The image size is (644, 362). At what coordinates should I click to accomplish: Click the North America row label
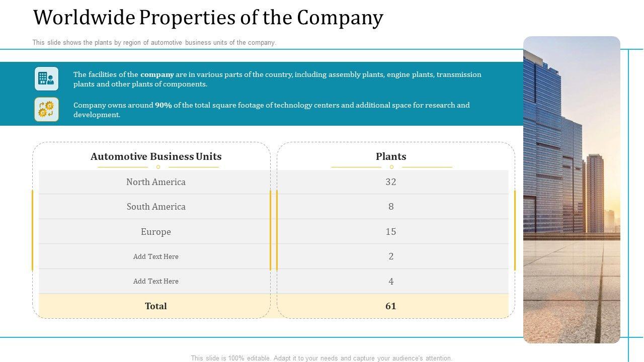coord(156,182)
